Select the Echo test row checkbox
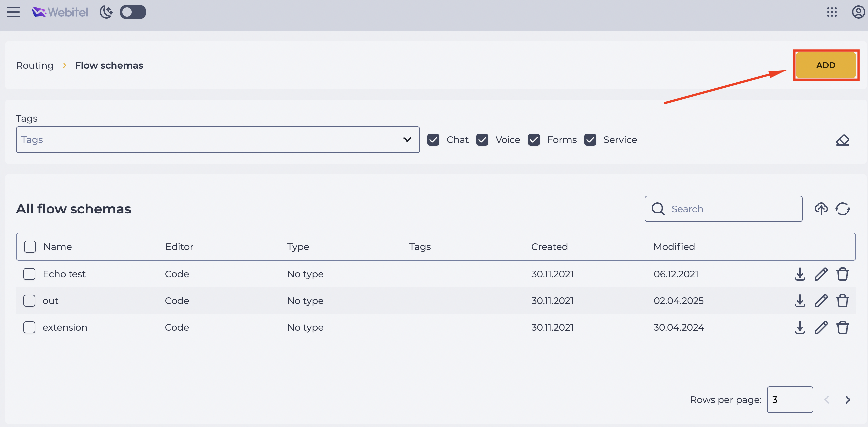The height and width of the screenshot is (427, 868). click(29, 274)
